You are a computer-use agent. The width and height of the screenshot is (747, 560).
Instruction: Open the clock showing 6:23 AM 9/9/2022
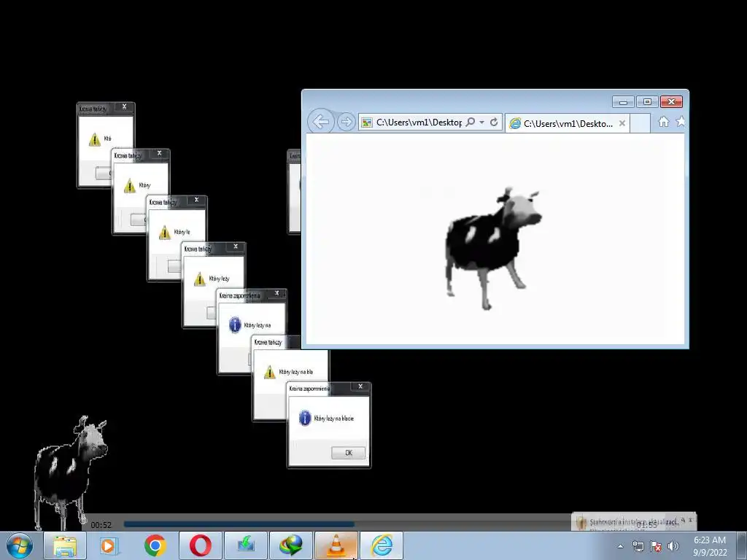[x=710, y=546]
